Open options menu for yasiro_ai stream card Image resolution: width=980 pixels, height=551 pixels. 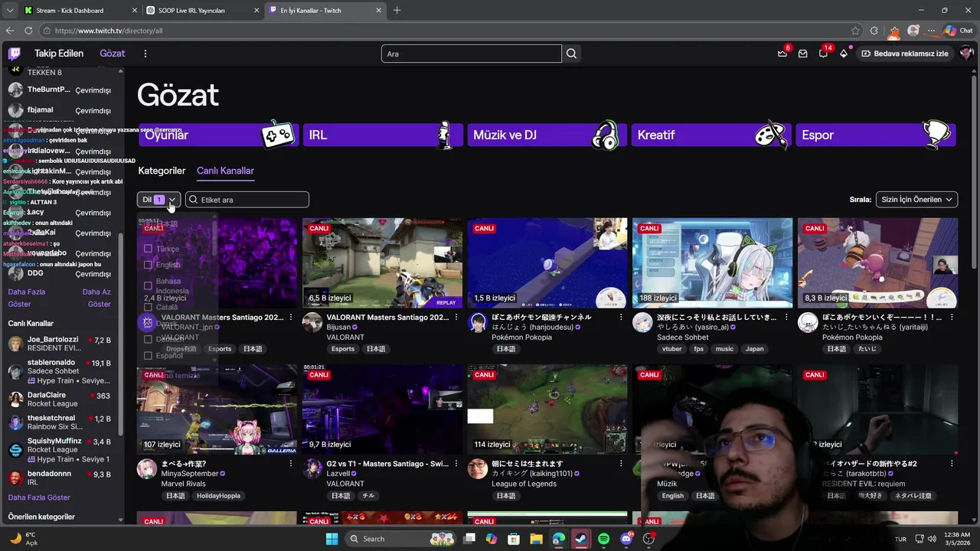[786, 317]
